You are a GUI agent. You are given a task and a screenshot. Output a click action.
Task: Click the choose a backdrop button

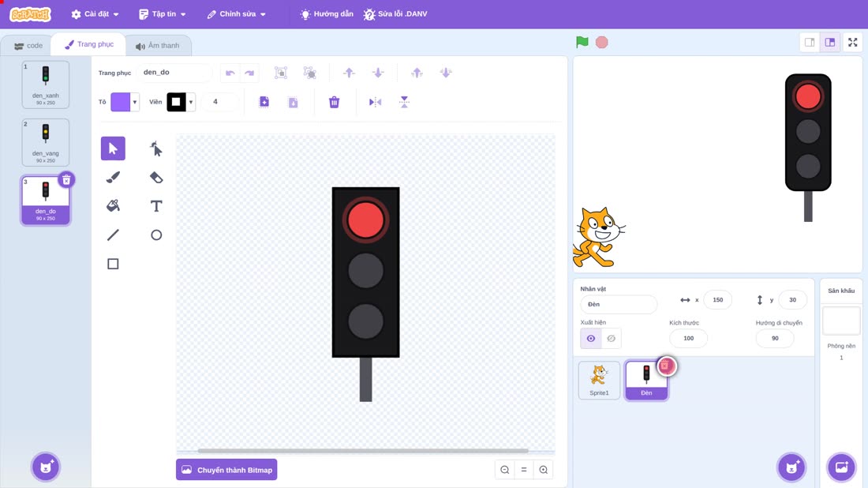pos(841,467)
